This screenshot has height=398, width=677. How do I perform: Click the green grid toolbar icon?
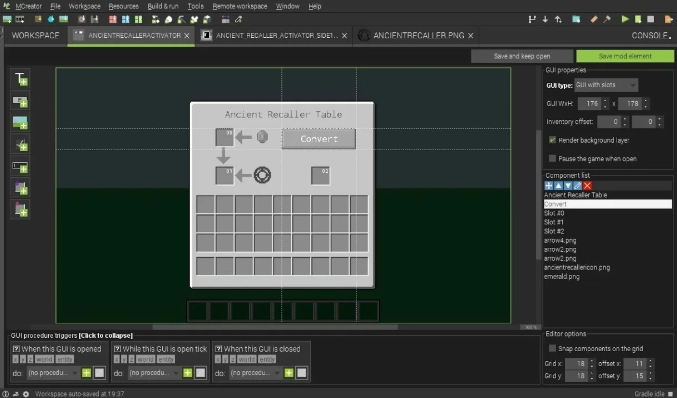[138, 19]
